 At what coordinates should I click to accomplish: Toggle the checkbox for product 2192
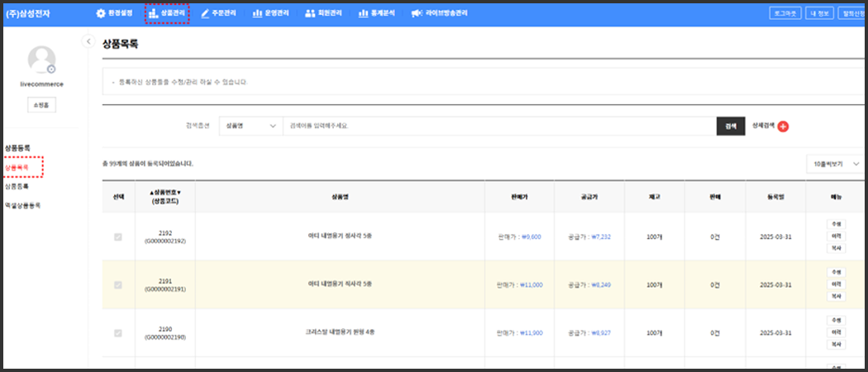point(118,237)
